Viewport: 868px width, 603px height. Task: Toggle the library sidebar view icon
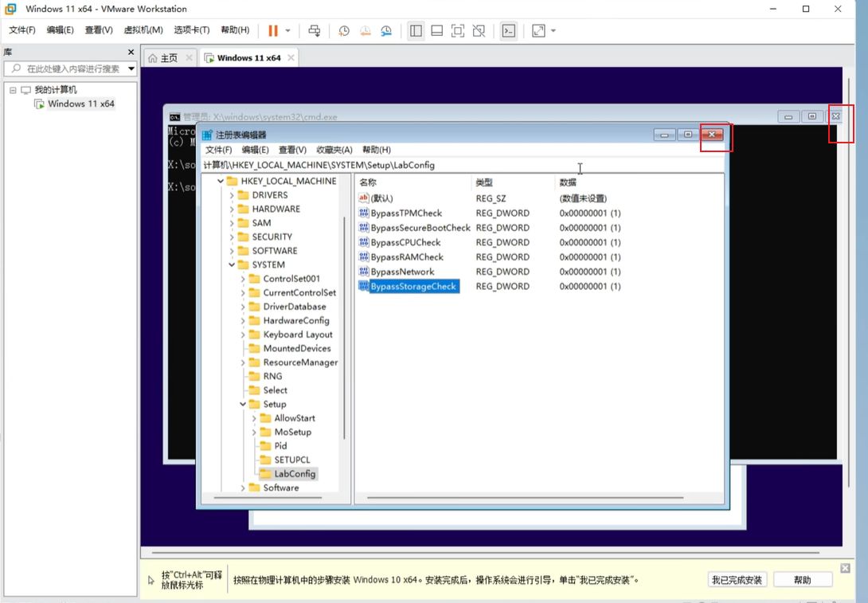(416, 31)
